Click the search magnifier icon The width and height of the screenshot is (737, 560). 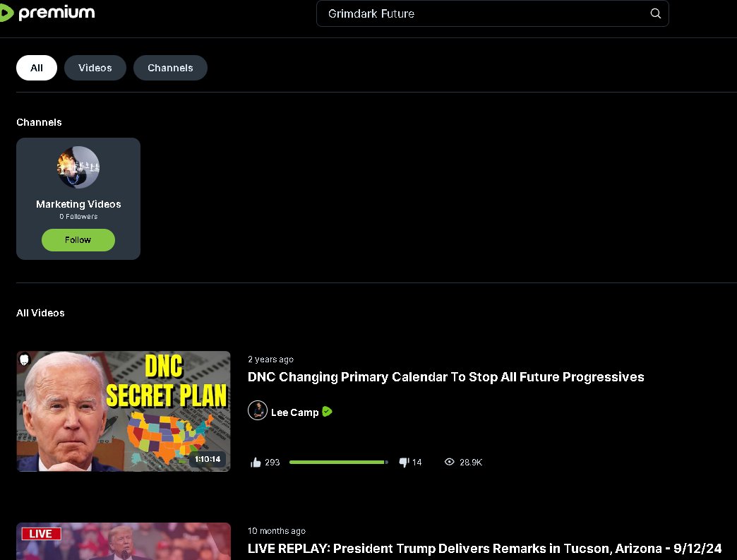click(655, 13)
